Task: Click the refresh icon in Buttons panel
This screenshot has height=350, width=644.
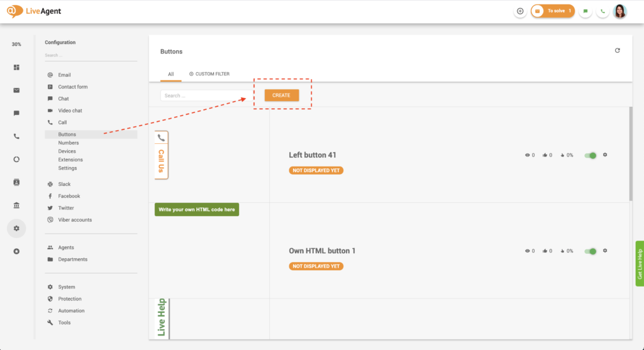Action: 617,51
